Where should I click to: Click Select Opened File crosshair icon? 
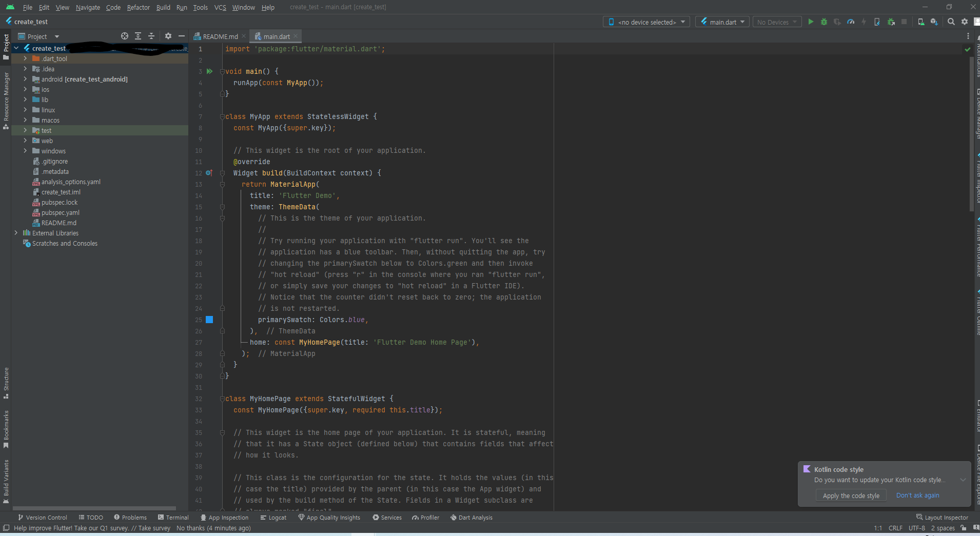point(125,36)
